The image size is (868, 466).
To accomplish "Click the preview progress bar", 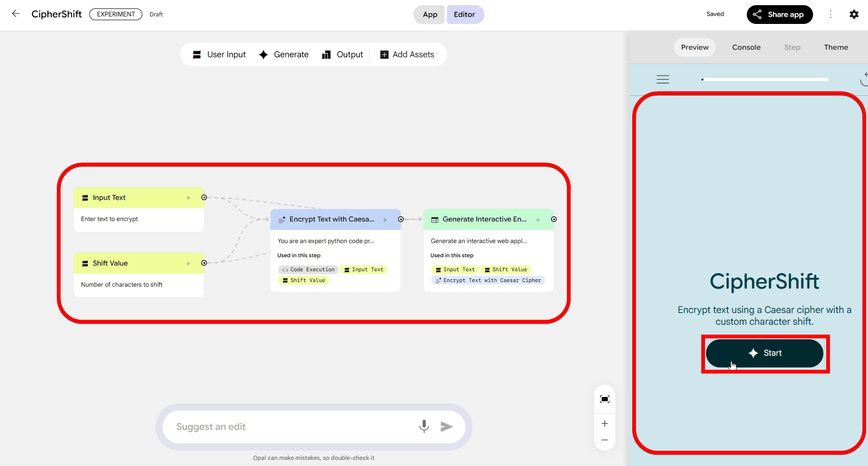I will point(765,79).
